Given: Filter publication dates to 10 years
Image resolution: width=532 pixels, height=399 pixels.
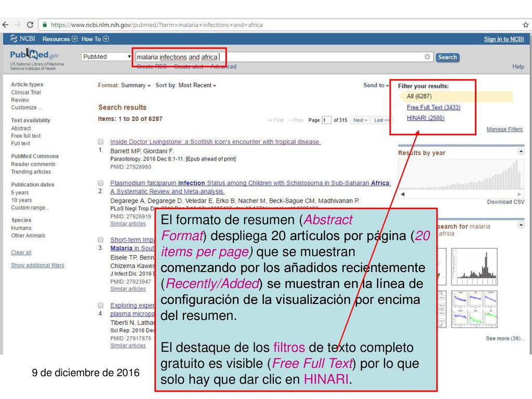Looking at the screenshot, I should (21, 200).
